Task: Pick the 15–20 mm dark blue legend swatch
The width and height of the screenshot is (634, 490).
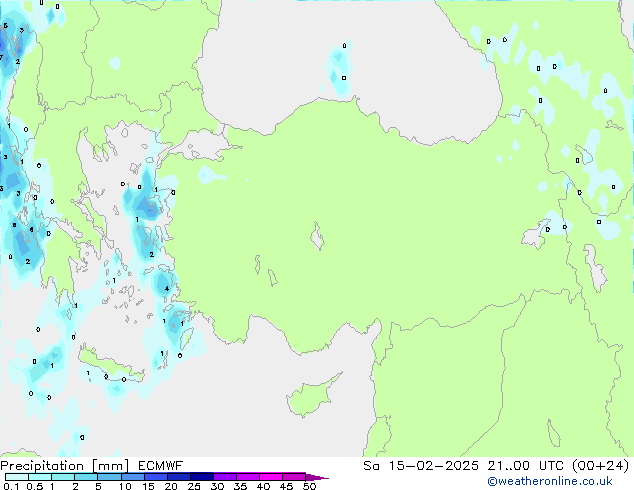Action: tap(156, 477)
